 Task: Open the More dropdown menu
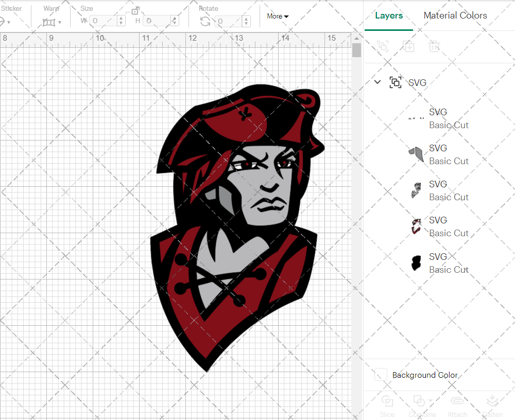click(x=278, y=16)
